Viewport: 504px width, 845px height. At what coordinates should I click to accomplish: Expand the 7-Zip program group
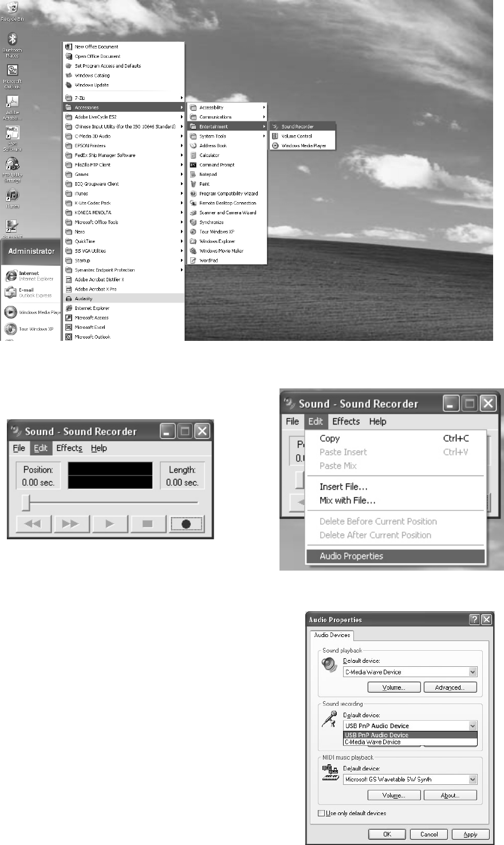point(124,98)
